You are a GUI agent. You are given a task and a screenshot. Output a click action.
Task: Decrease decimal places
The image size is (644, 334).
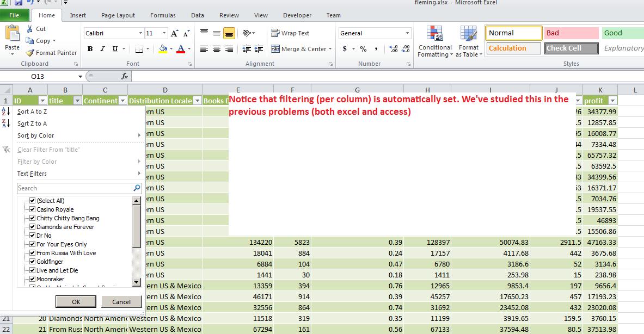[406, 49]
